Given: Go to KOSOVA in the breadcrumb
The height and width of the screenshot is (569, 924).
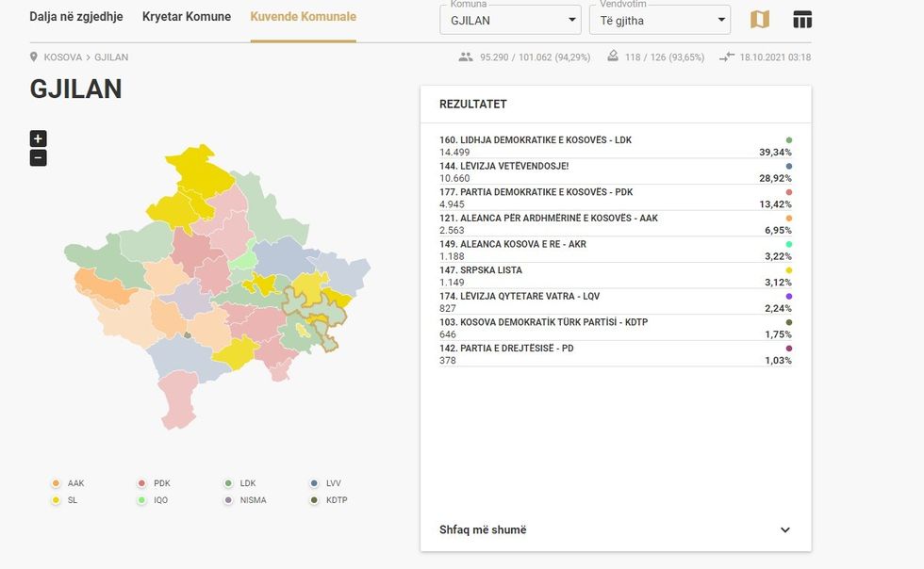Looking at the screenshot, I should point(62,57).
